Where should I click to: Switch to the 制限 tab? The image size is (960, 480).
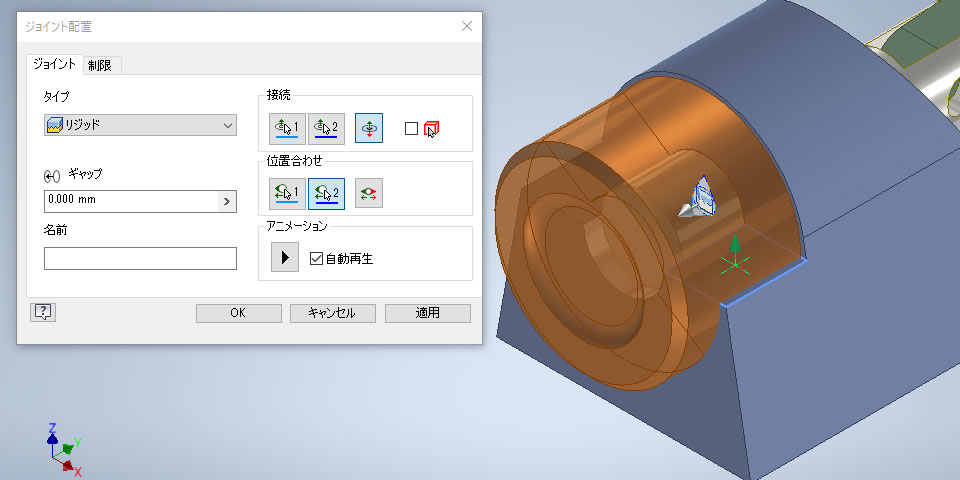[x=100, y=66]
